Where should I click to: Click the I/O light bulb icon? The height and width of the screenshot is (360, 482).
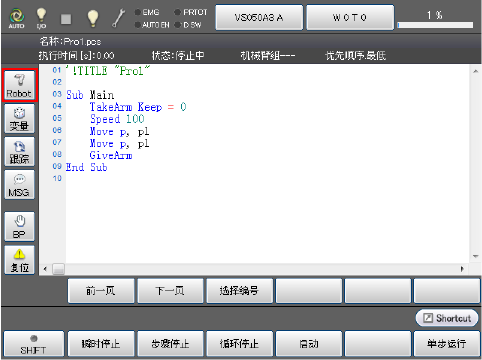tap(41, 18)
